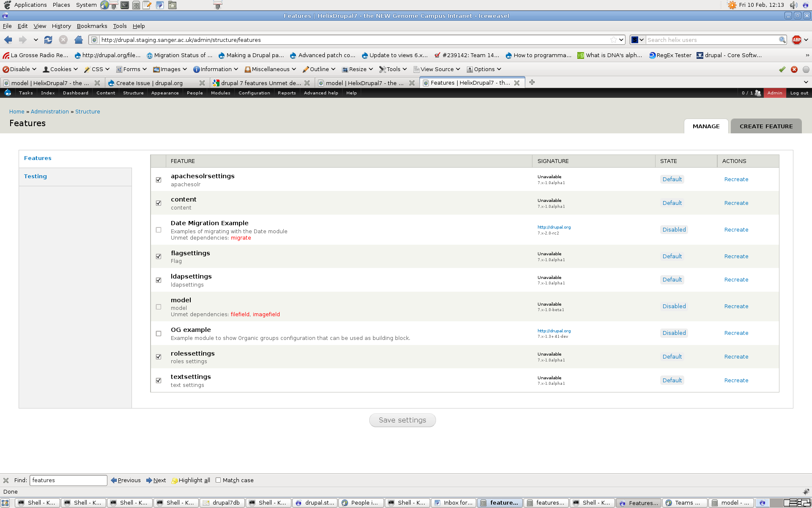Viewport: 812px width, 508px height.
Task: Click the Outline toolbar icon
Action: tap(304, 70)
